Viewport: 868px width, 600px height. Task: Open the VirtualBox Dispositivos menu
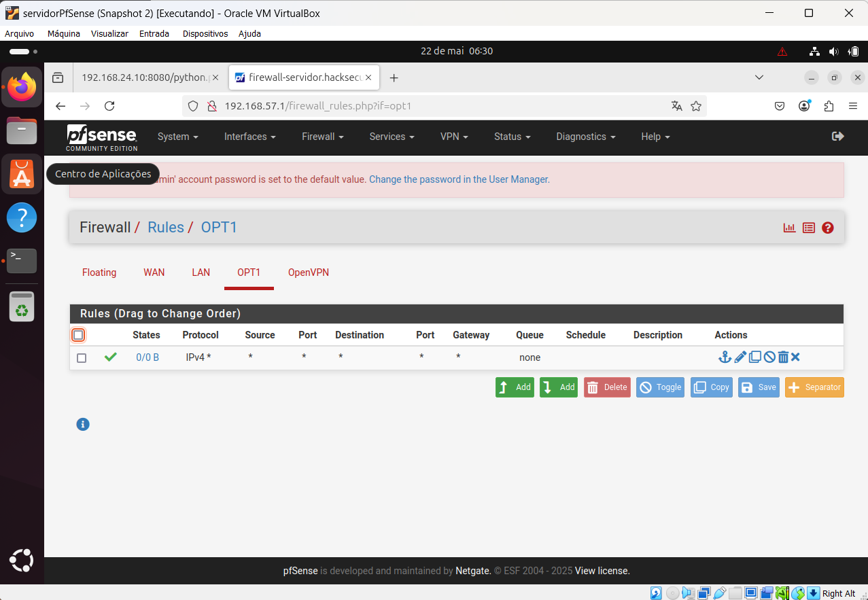(205, 33)
